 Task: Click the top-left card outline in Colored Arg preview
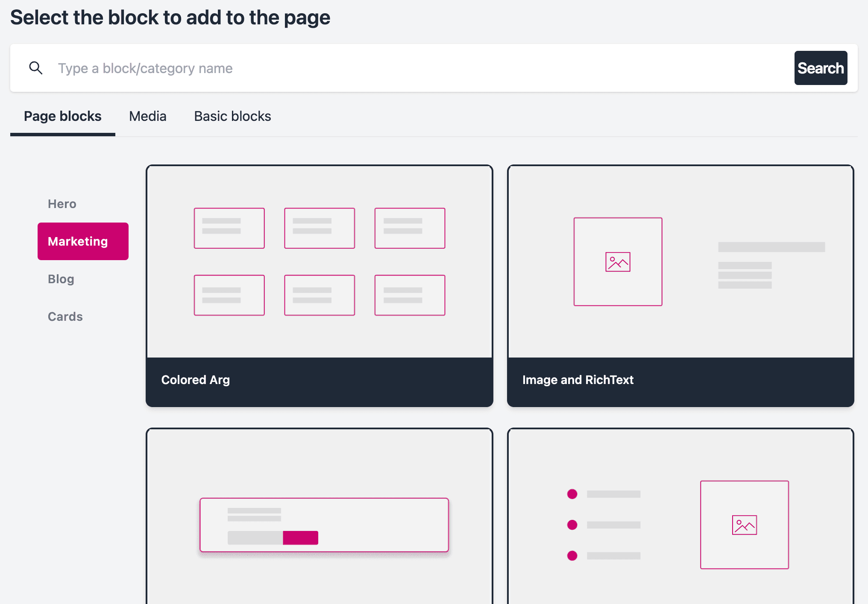click(229, 228)
